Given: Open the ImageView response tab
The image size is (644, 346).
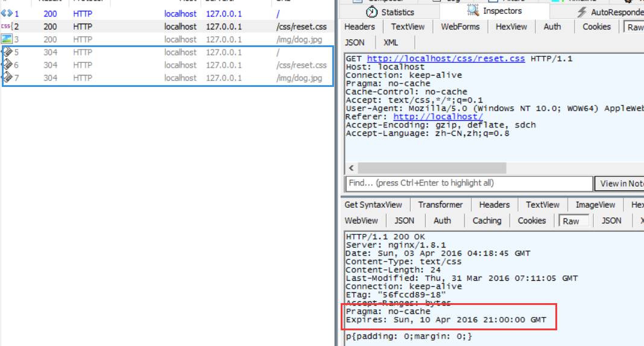Looking at the screenshot, I should pos(595,205).
